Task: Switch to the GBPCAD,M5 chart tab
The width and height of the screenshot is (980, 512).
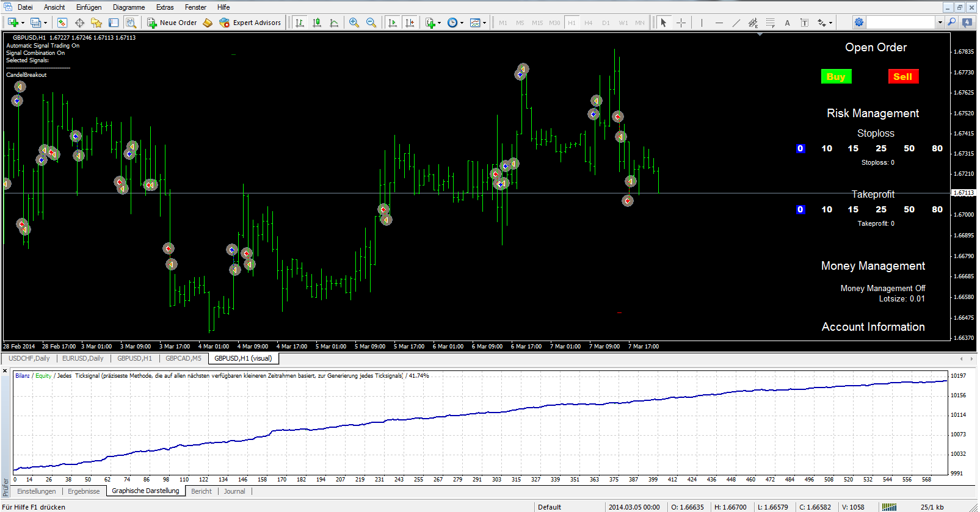Action: coord(183,358)
